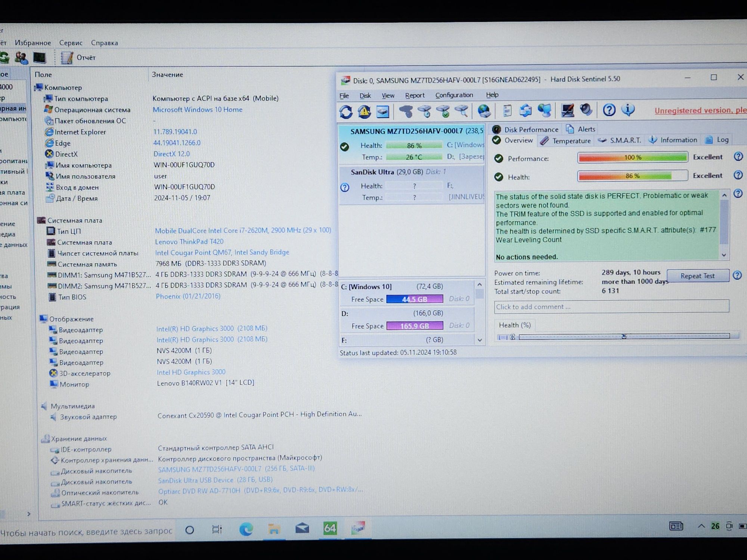Viewport: 747px width, 560px height.
Task: Open the Сервис menu in AIDA64
Action: pos(71,43)
